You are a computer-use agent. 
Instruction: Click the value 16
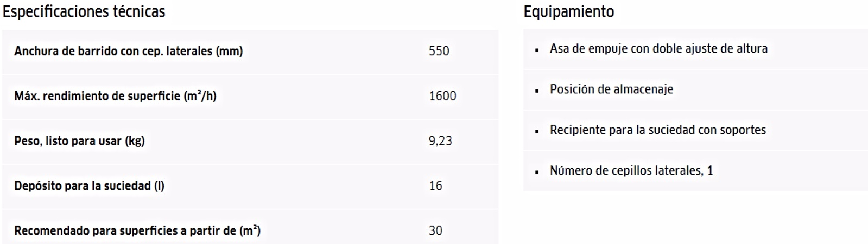click(x=435, y=186)
